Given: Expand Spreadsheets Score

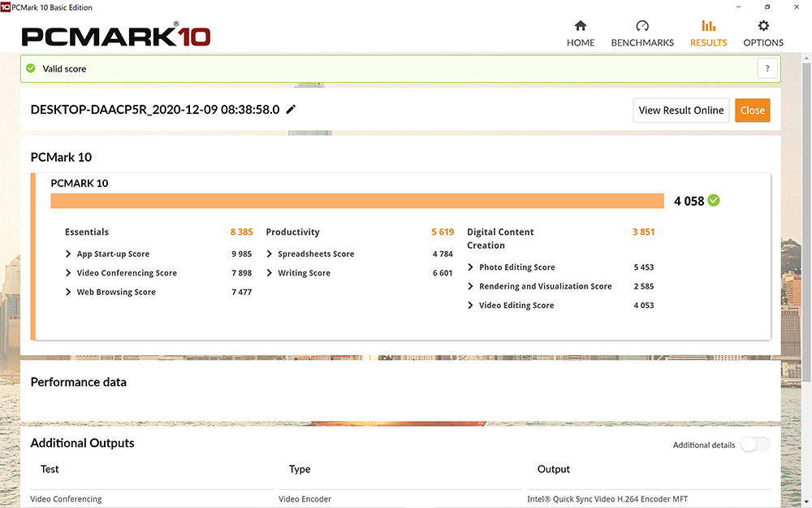Looking at the screenshot, I should tap(269, 254).
